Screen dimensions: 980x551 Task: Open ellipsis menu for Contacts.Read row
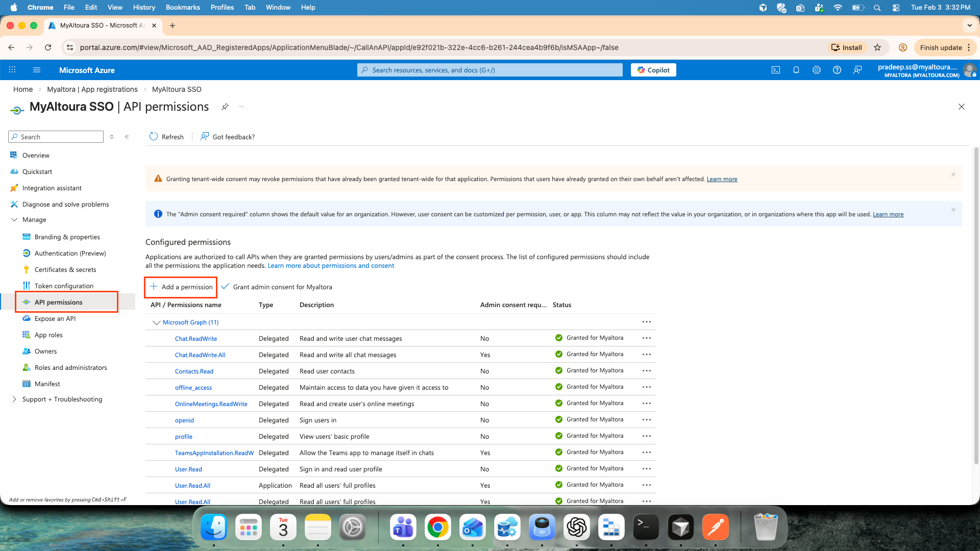click(647, 371)
